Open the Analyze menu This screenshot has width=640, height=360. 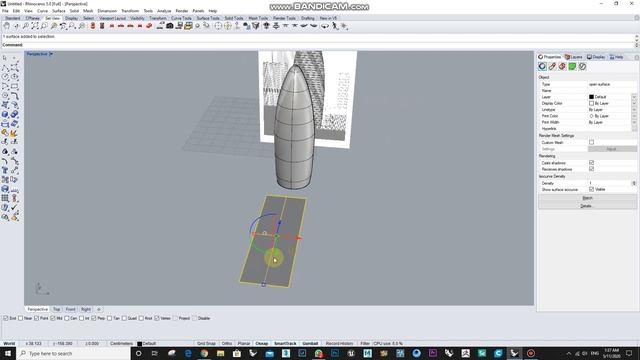click(164, 11)
